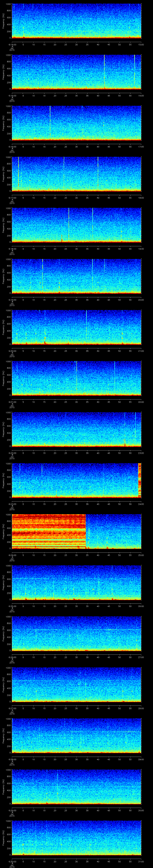This screenshot has height=868, width=153.
Task: Click the spectrogram panel starting at 6:26:00
Action: 76,633
